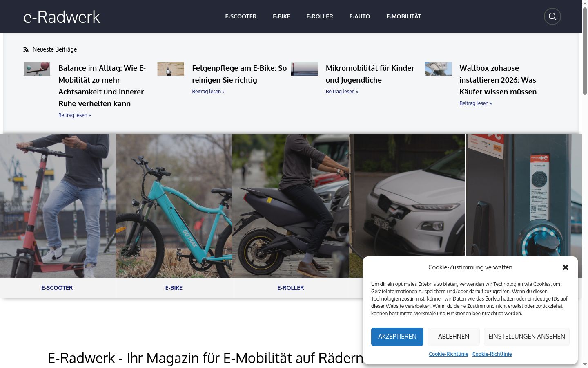Select the Wallbox zuhause post thumbnail
588x368 pixels.
click(438, 69)
